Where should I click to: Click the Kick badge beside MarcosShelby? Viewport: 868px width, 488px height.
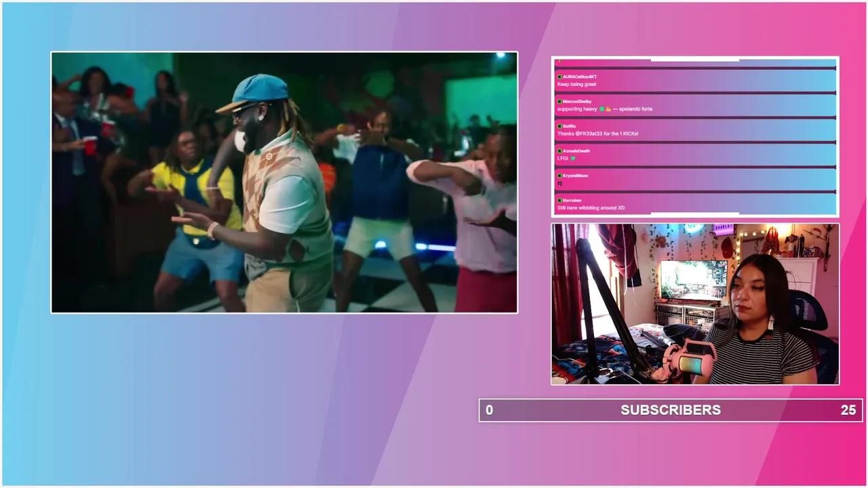(559, 102)
